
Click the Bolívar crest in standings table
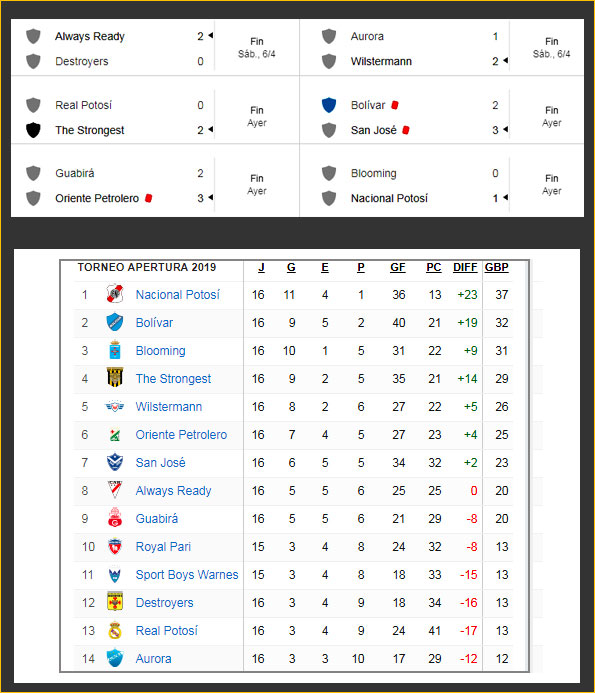tap(115, 322)
